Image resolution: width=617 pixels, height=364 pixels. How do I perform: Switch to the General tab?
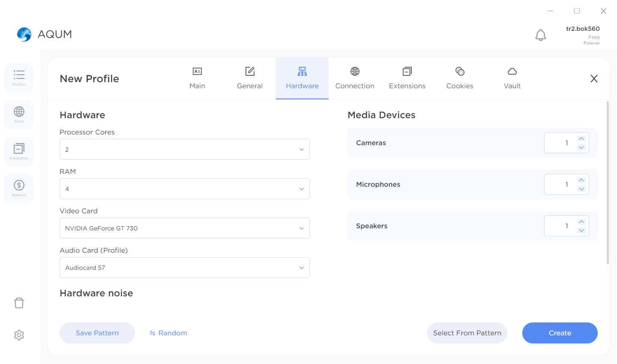pos(250,78)
